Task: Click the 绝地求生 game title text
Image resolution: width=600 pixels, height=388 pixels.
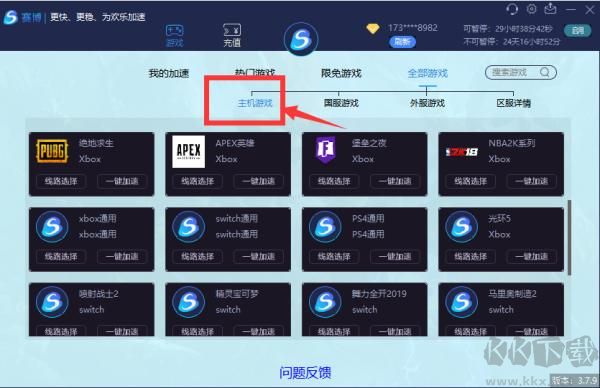Action: 96,143
